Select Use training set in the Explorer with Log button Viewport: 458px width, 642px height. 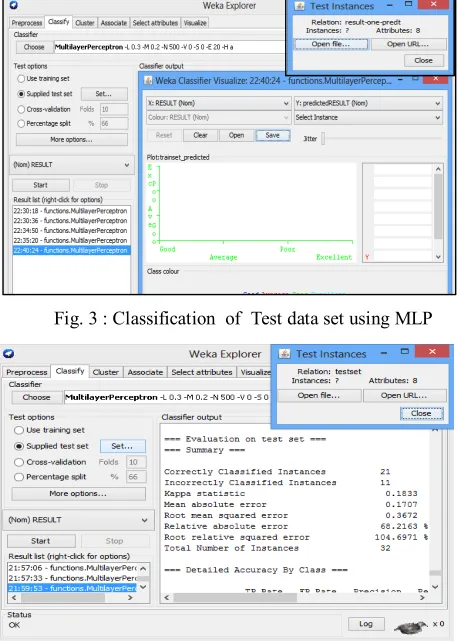pos(19,430)
